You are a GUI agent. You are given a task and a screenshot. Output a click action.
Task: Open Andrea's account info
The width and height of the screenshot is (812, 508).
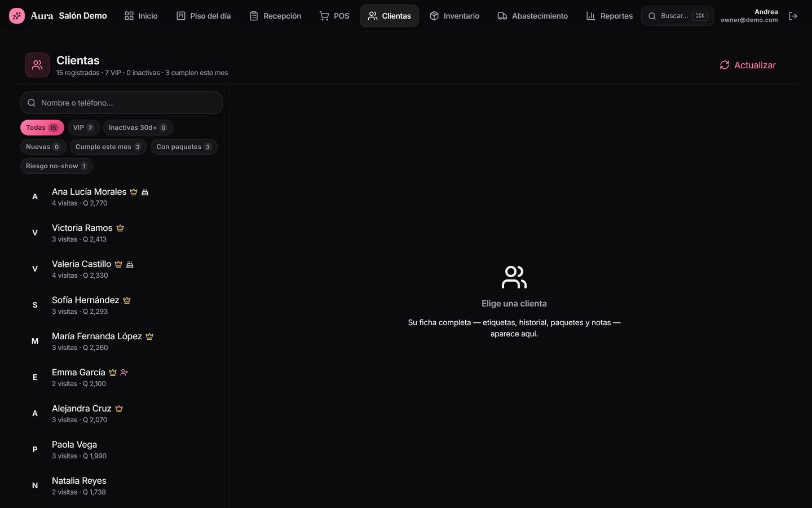(749, 16)
